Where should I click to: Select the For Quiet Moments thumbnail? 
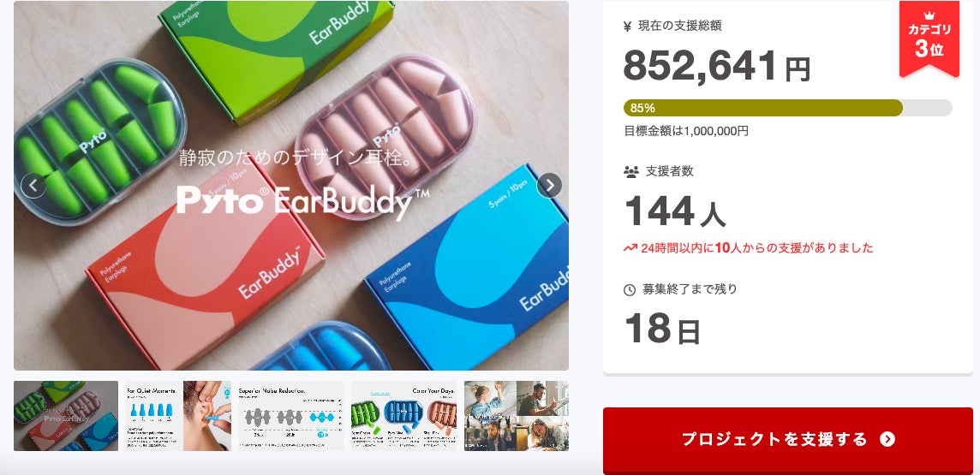click(x=179, y=416)
